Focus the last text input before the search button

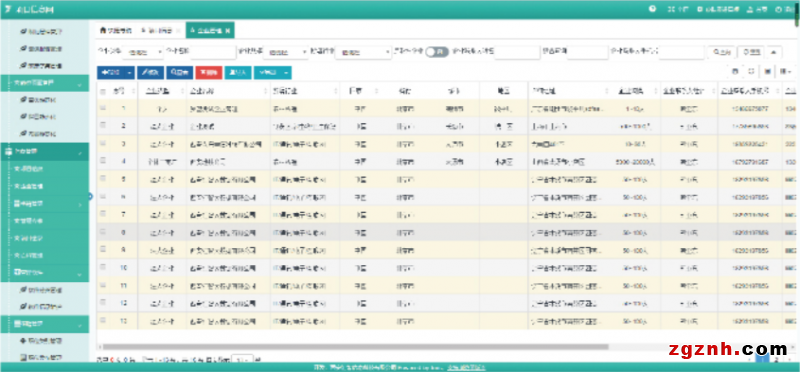[x=682, y=52]
